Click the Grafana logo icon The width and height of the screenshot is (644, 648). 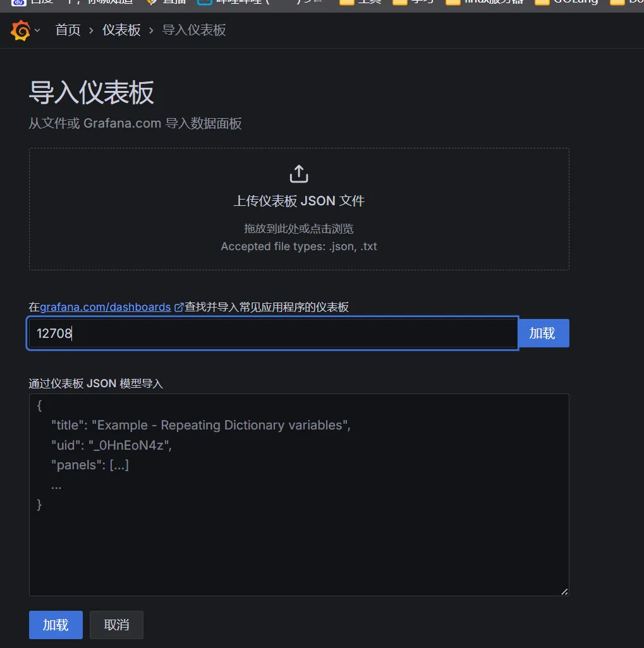point(20,30)
